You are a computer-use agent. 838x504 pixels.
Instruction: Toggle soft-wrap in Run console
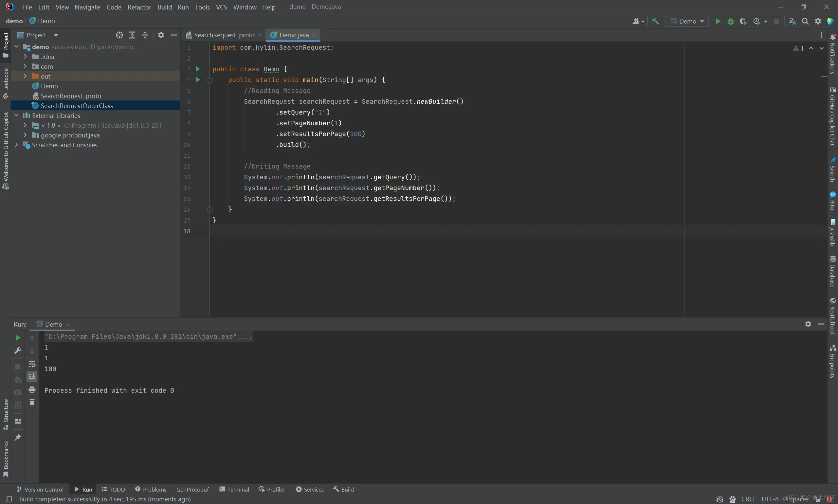32,364
